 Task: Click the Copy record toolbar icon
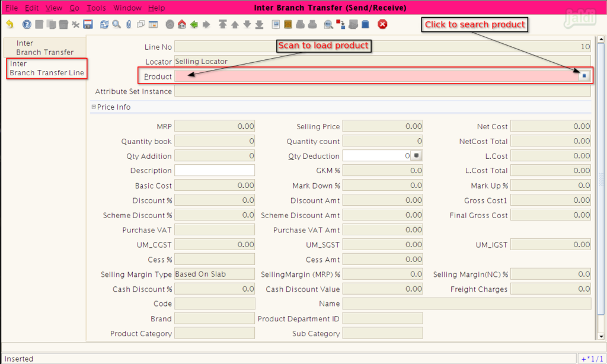(x=51, y=24)
